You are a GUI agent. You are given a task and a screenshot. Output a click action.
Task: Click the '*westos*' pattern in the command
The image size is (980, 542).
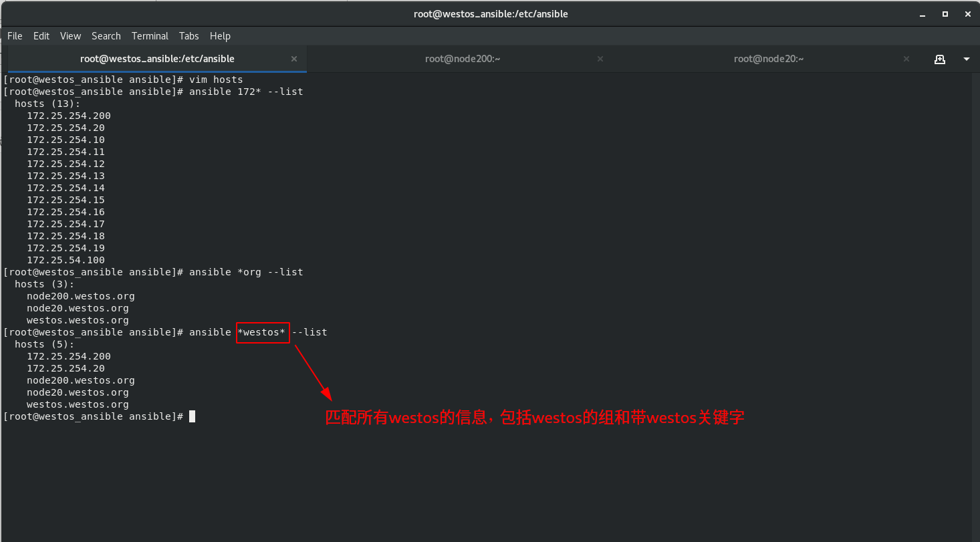(261, 332)
